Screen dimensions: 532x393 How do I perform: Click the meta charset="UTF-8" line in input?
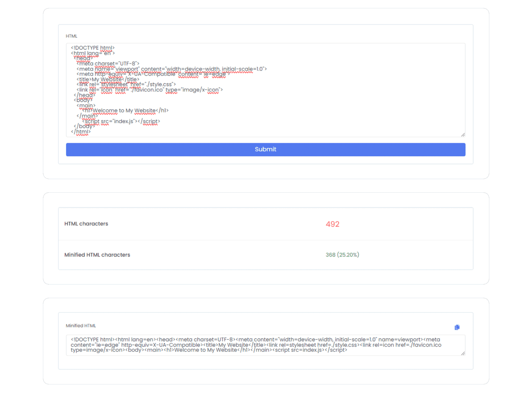point(108,64)
